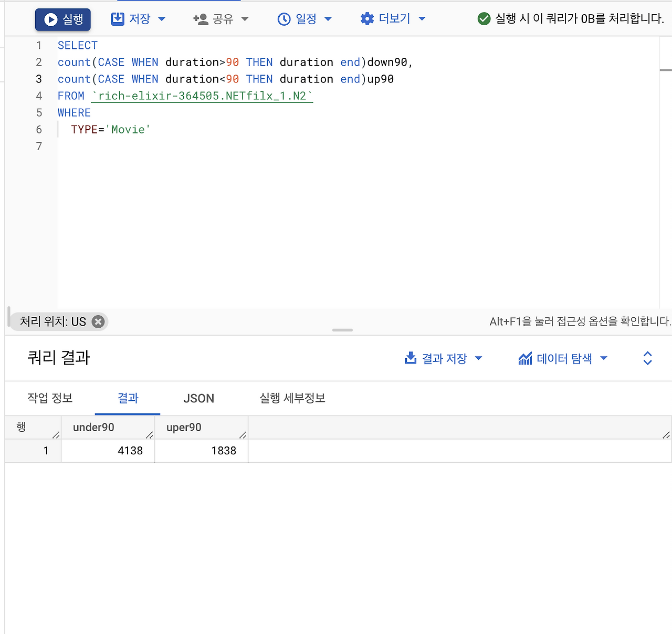Open the 공유 dropdown arrow

click(245, 19)
